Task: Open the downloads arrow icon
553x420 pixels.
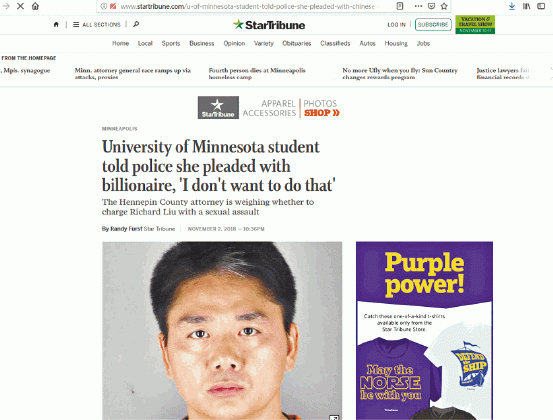Action: tap(512, 6)
